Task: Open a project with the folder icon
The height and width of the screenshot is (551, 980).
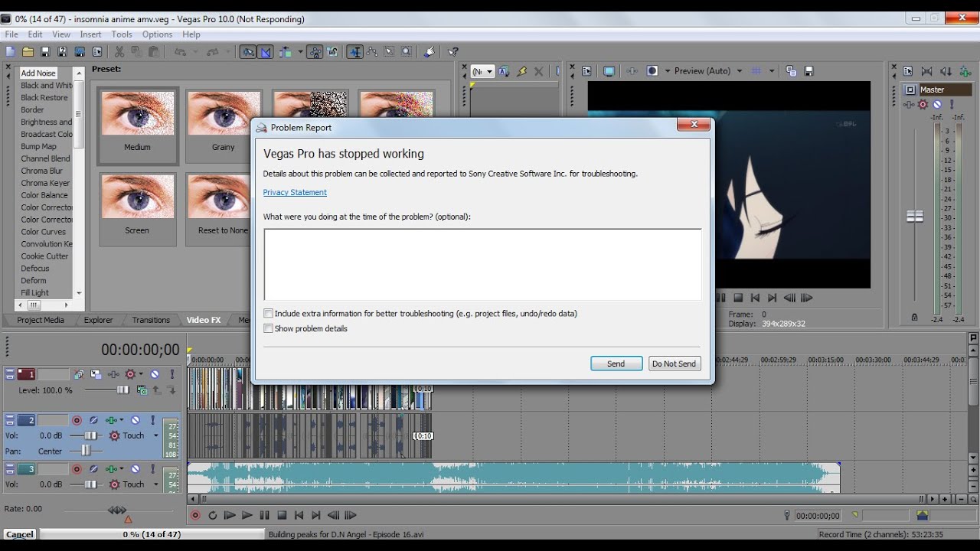Action: tap(28, 52)
